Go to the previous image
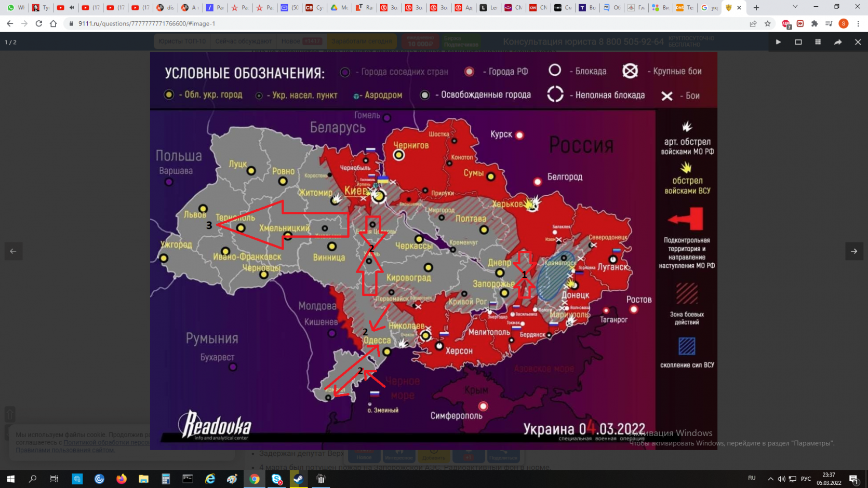This screenshot has height=488, width=868. [14, 251]
